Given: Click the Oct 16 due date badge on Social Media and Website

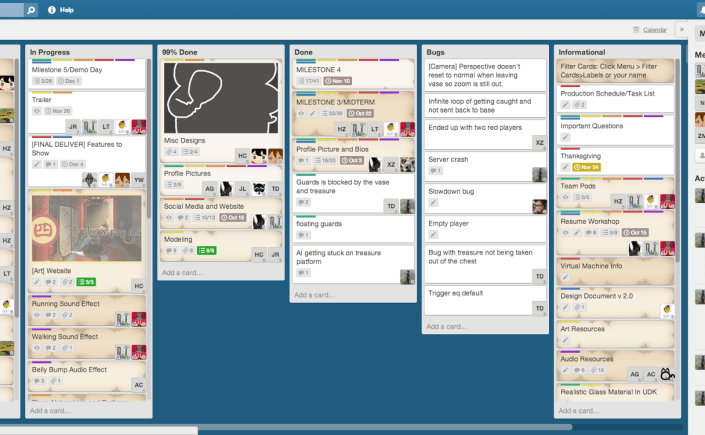Looking at the screenshot, I should (x=234, y=217).
